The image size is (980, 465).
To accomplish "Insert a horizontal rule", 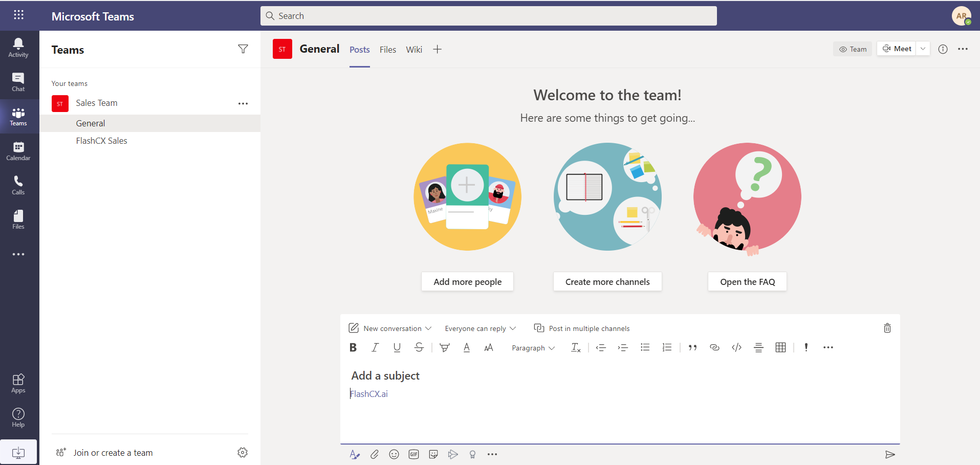I will pos(758,347).
